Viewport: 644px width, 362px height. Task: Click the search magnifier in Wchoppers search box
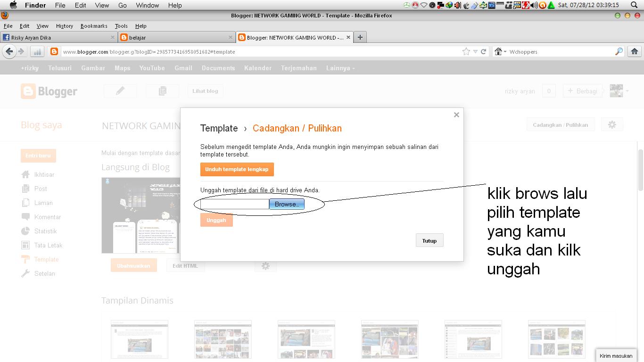tap(619, 51)
